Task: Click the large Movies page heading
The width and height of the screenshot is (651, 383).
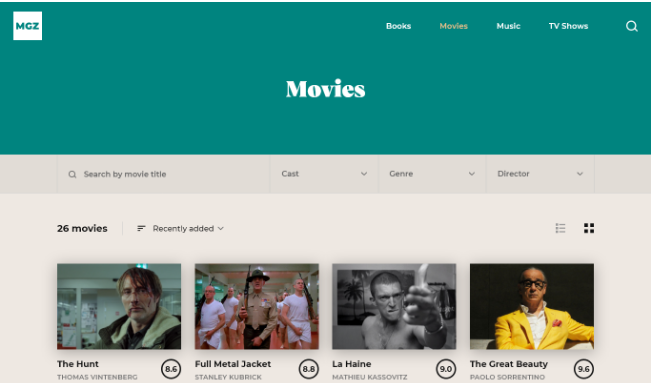Action: (x=326, y=89)
